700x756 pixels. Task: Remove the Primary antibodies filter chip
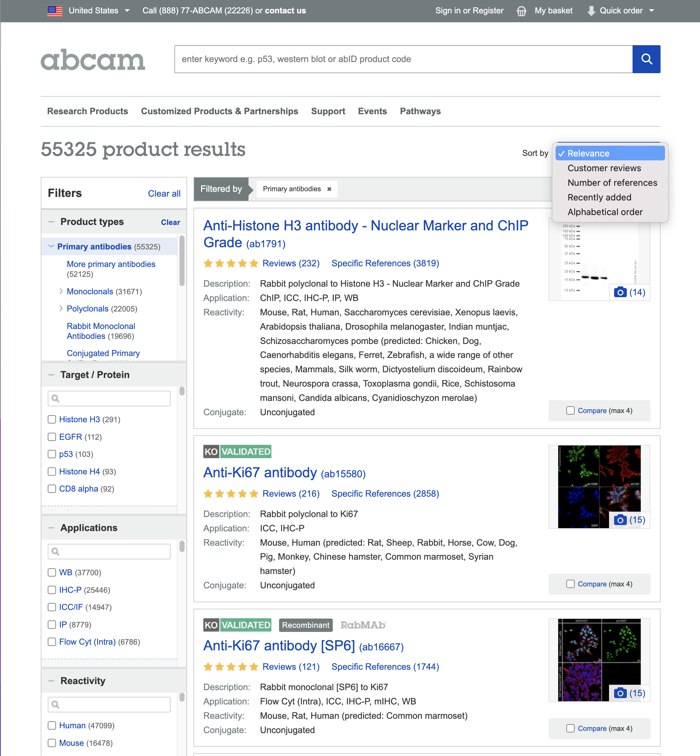click(x=329, y=189)
